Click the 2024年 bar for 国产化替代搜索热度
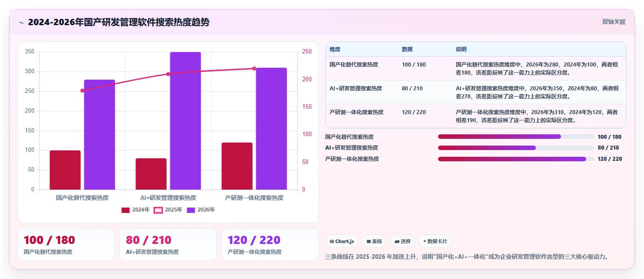644x279 pixels. click(x=65, y=170)
